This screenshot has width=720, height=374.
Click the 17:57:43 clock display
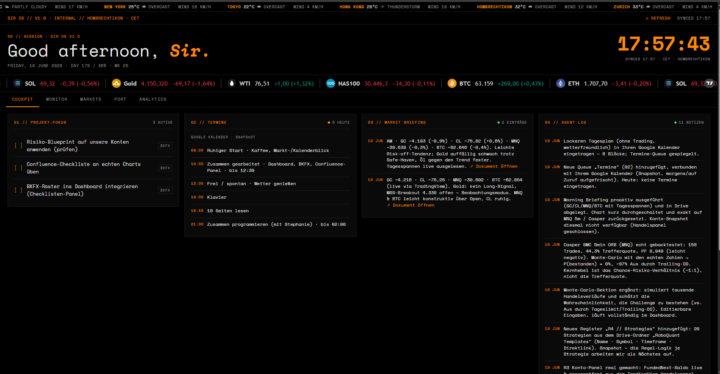664,44
